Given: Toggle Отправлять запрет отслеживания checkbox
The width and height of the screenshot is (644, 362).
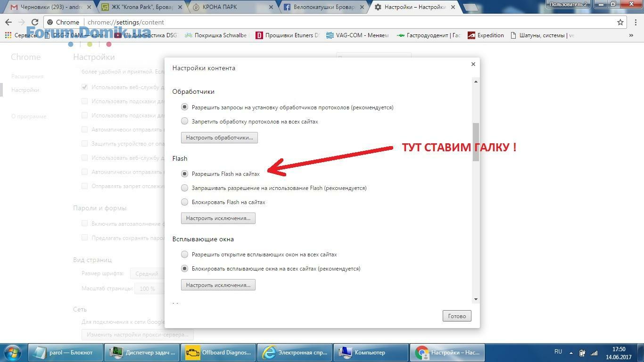Looking at the screenshot, I should [x=84, y=186].
